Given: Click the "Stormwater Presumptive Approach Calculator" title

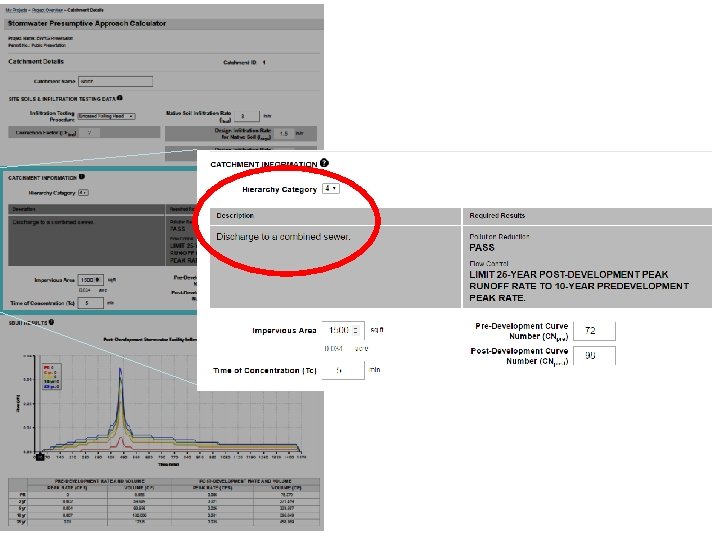Looking at the screenshot, I should 87,23.
